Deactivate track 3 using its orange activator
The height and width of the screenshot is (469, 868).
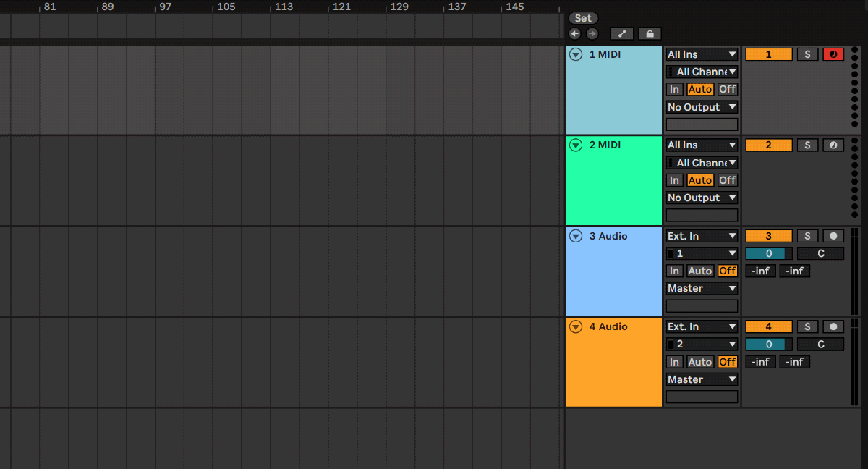coord(768,236)
